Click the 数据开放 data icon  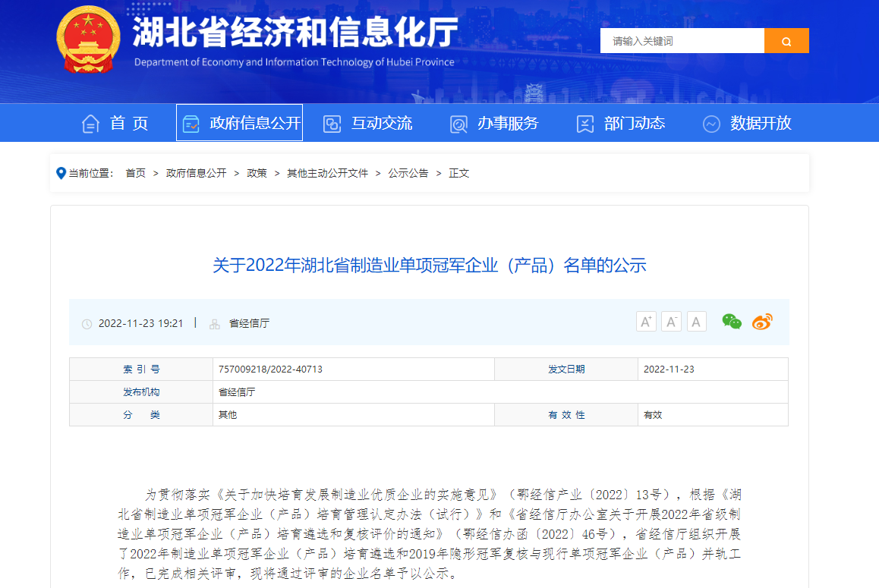point(710,122)
